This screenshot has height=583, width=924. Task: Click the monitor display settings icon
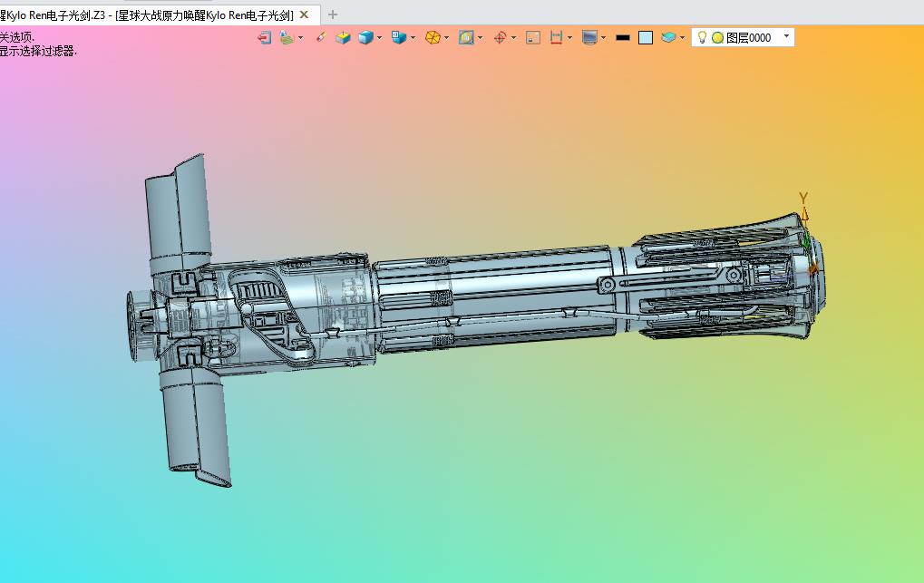(589, 38)
